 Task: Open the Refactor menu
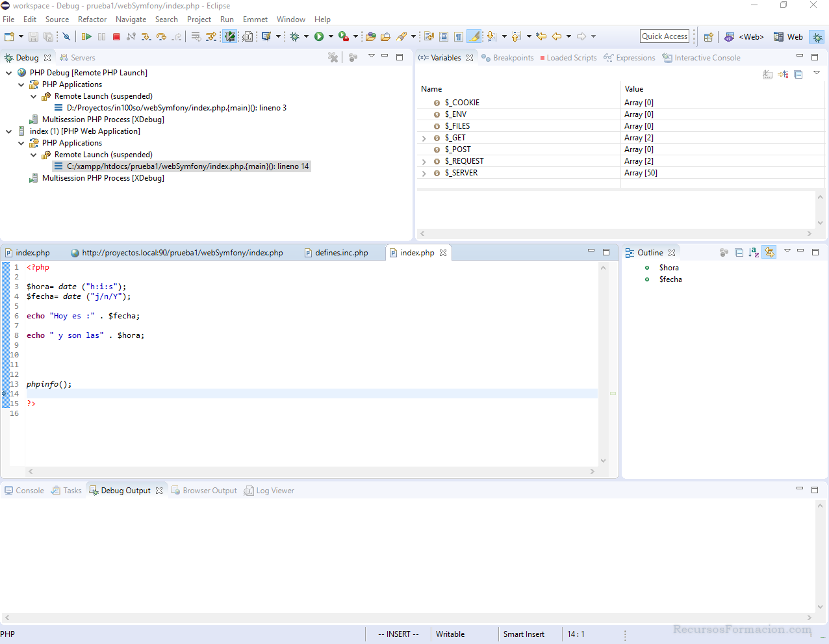[x=92, y=19]
